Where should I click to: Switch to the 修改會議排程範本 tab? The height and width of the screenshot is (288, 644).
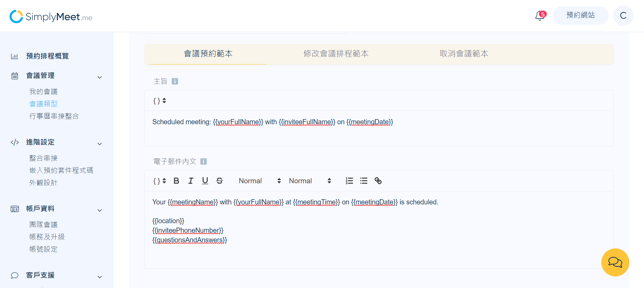click(336, 54)
